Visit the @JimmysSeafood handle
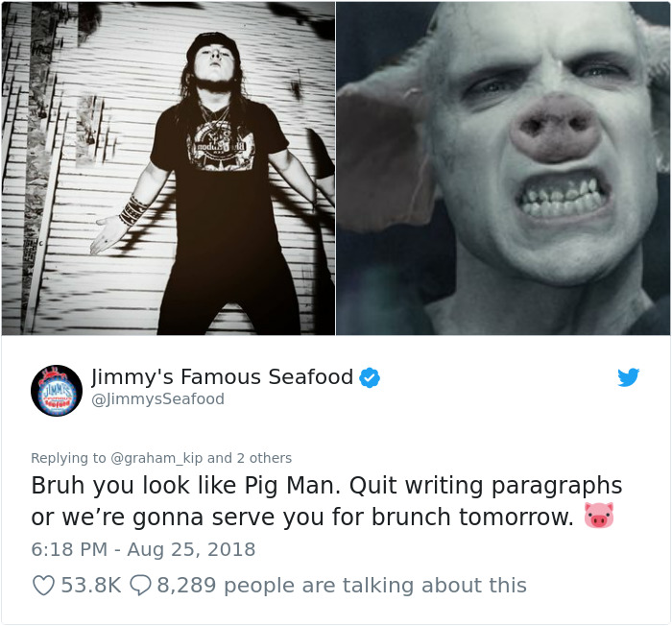The height and width of the screenshot is (626, 672). point(157,399)
